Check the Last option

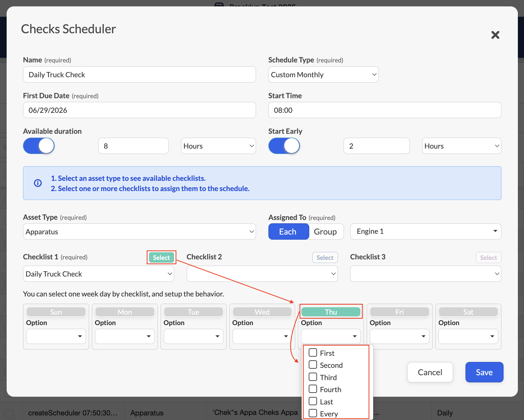point(313,401)
